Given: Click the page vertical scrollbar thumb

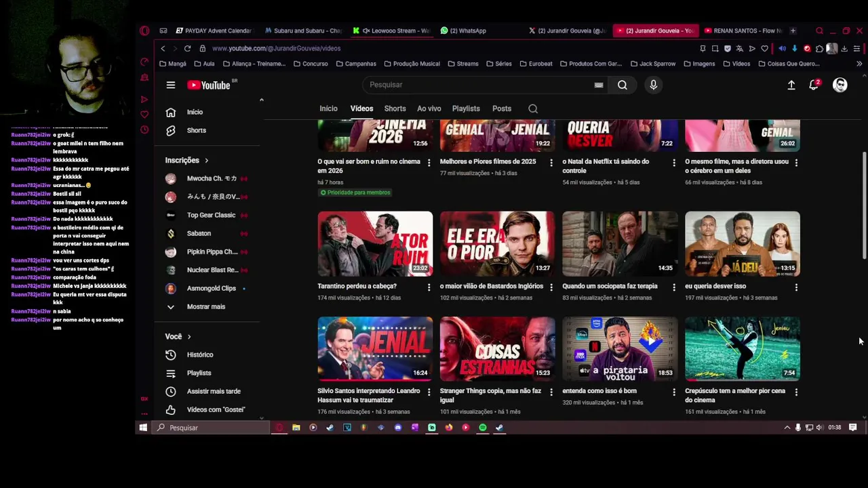Looking at the screenshot, I should [863, 204].
